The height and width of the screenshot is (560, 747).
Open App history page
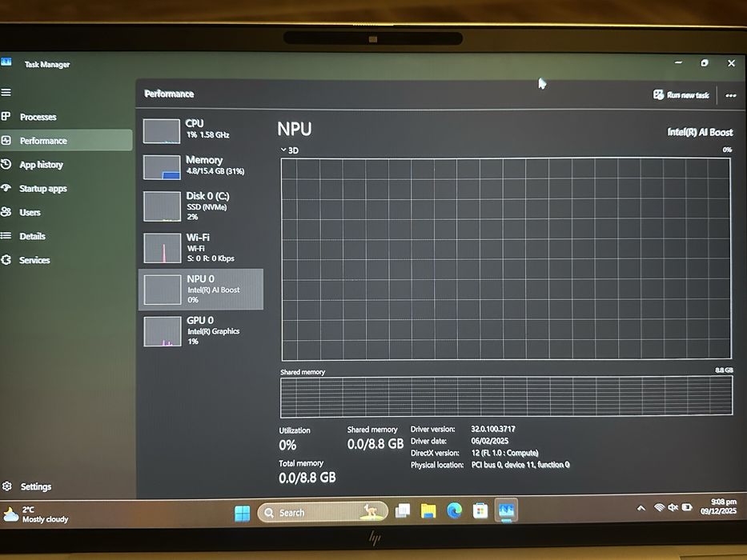coord(41,165)
